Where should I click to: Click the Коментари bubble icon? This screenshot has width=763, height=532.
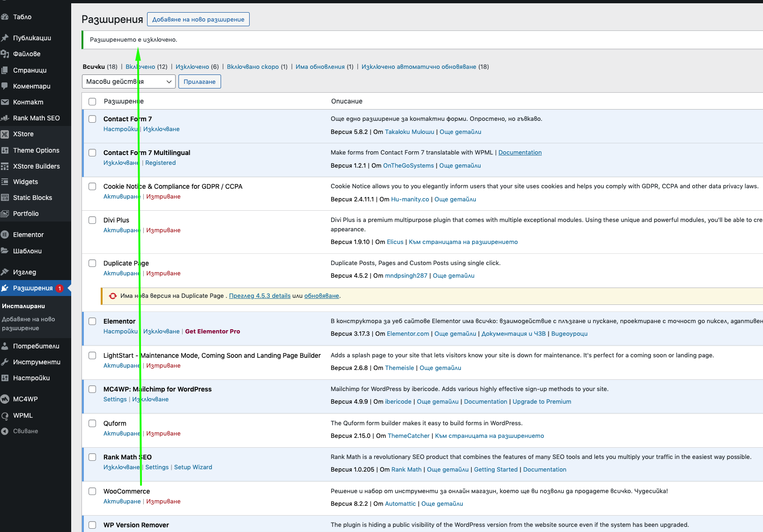5,86
